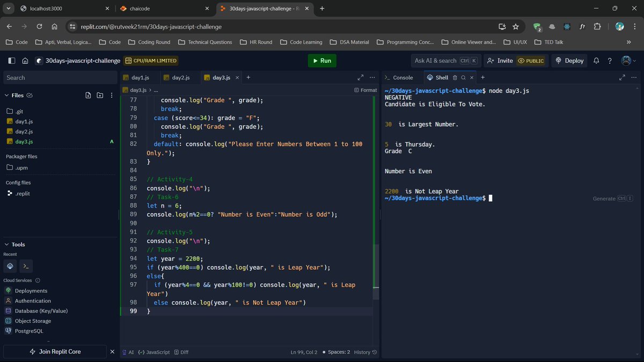
Task: Clear the Shell using trash icon
Action: click(455, 77)
